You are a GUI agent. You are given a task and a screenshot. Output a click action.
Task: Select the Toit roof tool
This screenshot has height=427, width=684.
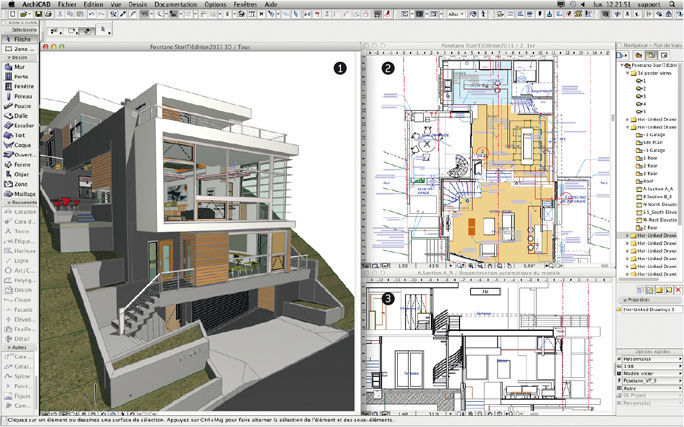(x=19, y=135)
